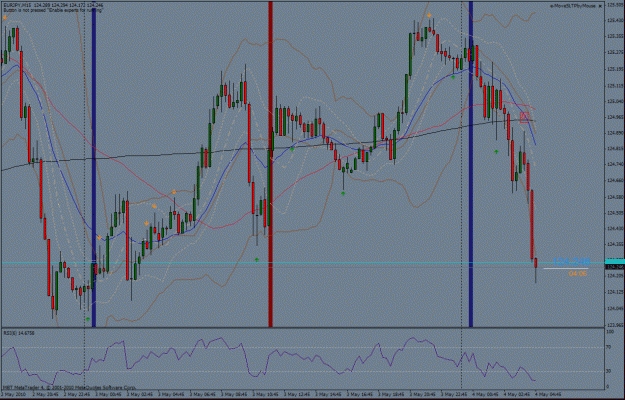Click the orange arrow in chart's top-left corner

(x=5, y=17)
